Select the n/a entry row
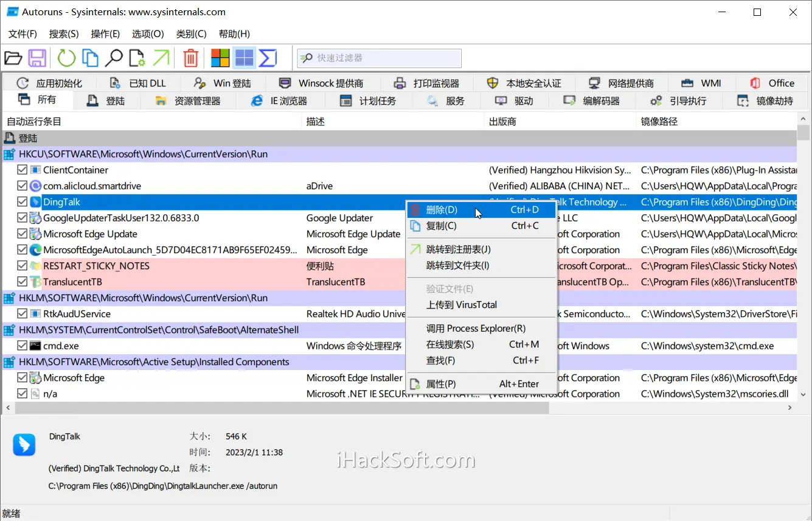Screen dimensions: 812x521 click(x=400, y=394)
